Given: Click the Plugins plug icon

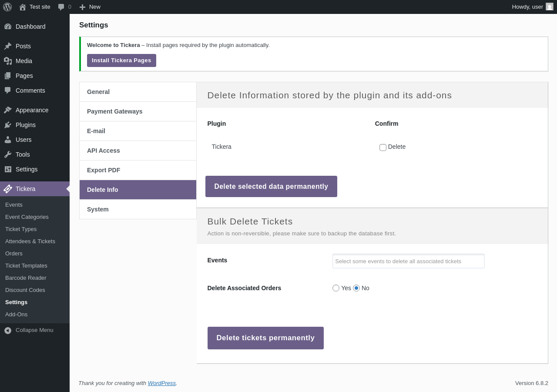Looking at the screenshot, I should (8, 125).
